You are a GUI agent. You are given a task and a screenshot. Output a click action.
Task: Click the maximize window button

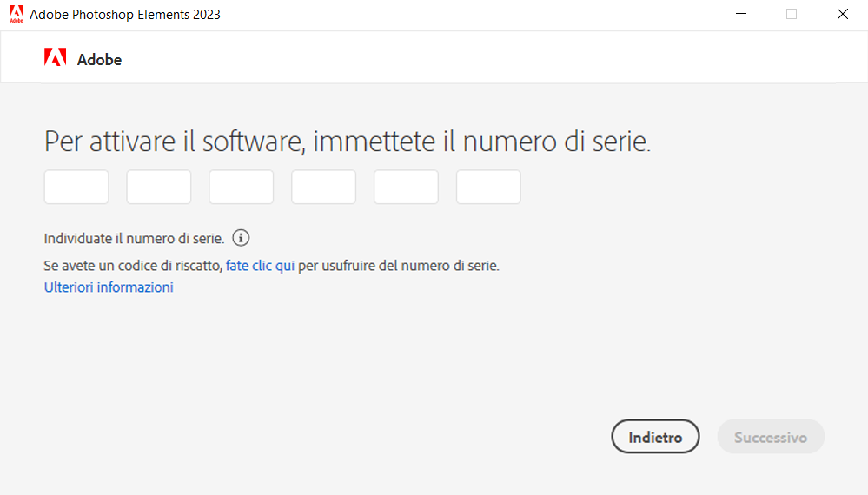[792, 14]
